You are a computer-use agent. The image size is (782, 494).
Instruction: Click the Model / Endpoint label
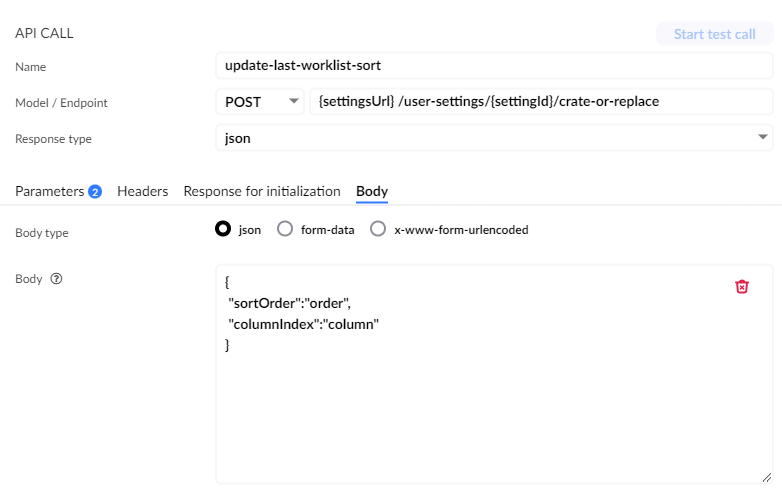pyautogui.click(x=61, y=103)
